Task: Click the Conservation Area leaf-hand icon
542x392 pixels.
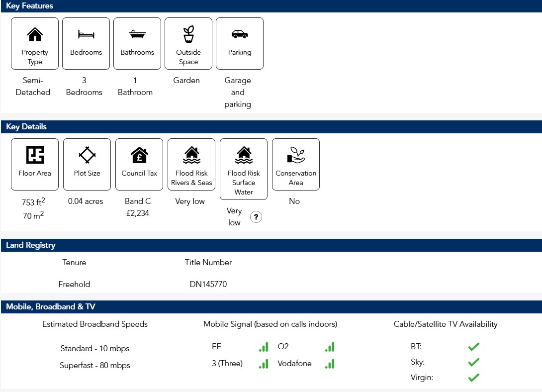Action: coord(296,155)
